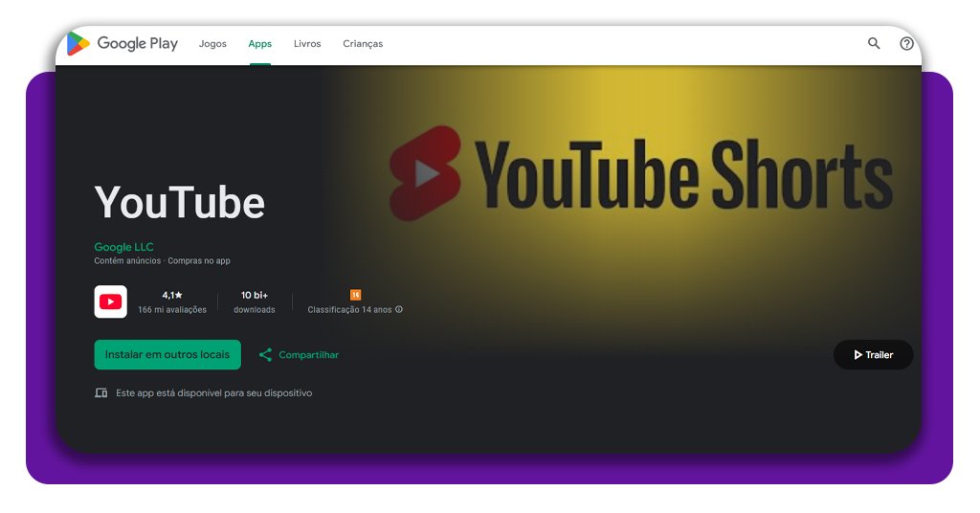Image resolution: width=980 pixels, height=513 pixels.
Task: Click the orange 14 age rating badge
Action: [x=355, y=295]
